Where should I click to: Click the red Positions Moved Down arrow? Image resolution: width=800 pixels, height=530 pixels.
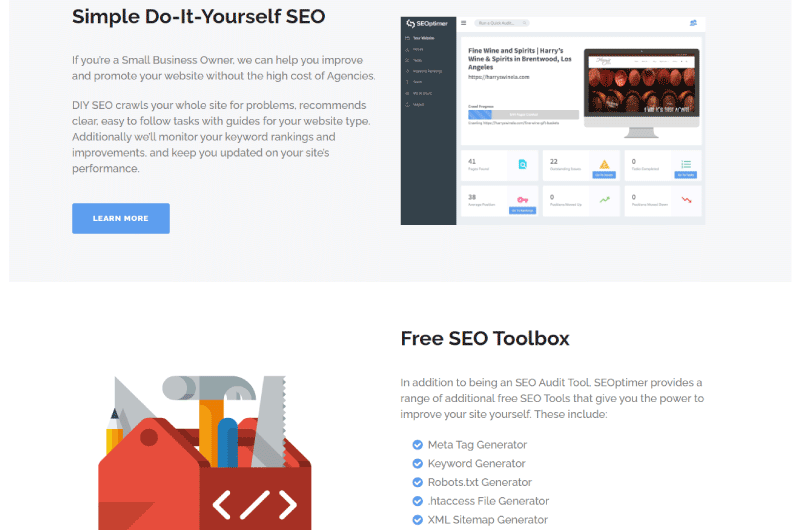[686, 199]
